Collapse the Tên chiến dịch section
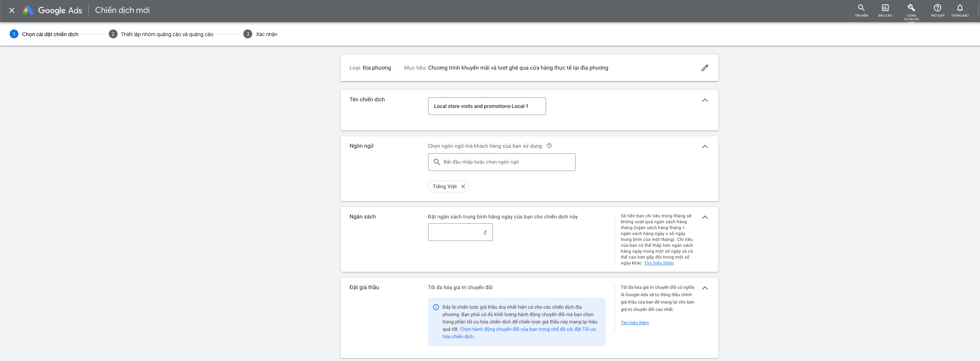Screen dimensions: 980x361 click(x=705, y=100)
